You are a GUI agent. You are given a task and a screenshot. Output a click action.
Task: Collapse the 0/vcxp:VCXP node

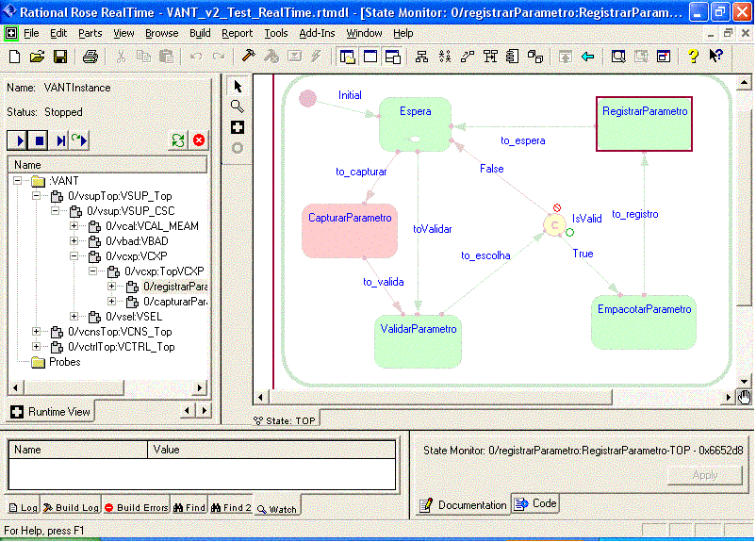click(74, 256)
